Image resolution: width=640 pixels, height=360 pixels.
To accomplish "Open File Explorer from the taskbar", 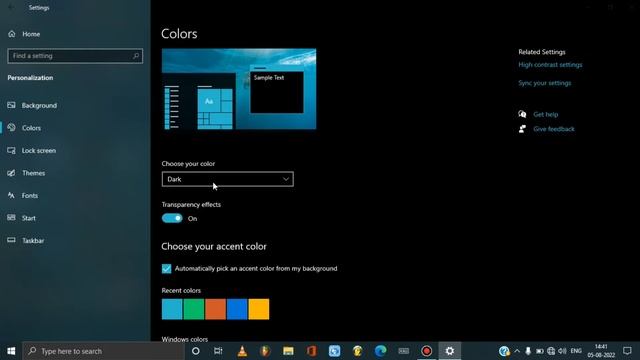I will (x=288, y=351).
